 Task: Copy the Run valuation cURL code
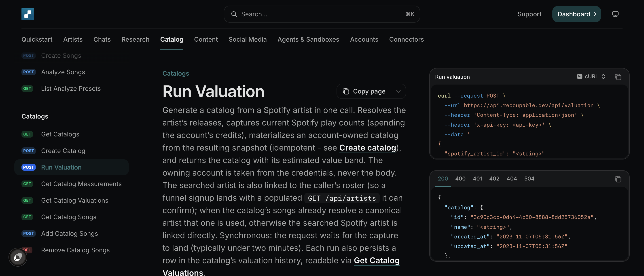pos(618,77)
